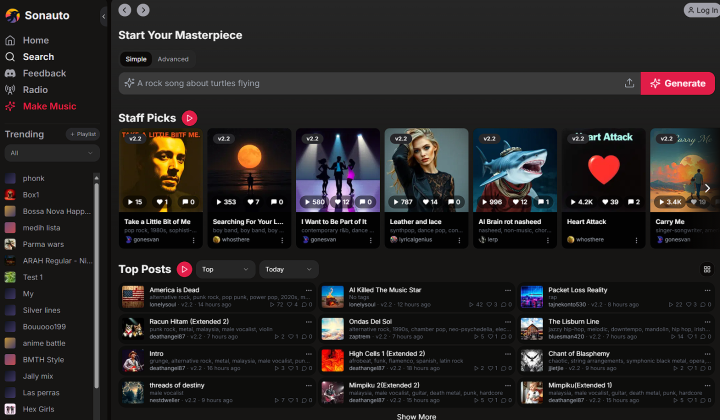Open the Today time range dropdown

(287, 269)
